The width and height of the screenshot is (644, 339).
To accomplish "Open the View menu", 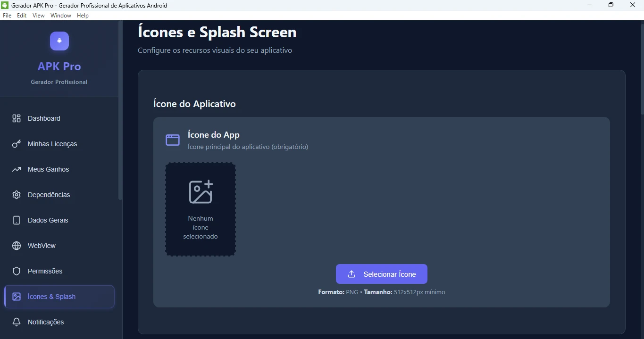I will pos(39,16).
